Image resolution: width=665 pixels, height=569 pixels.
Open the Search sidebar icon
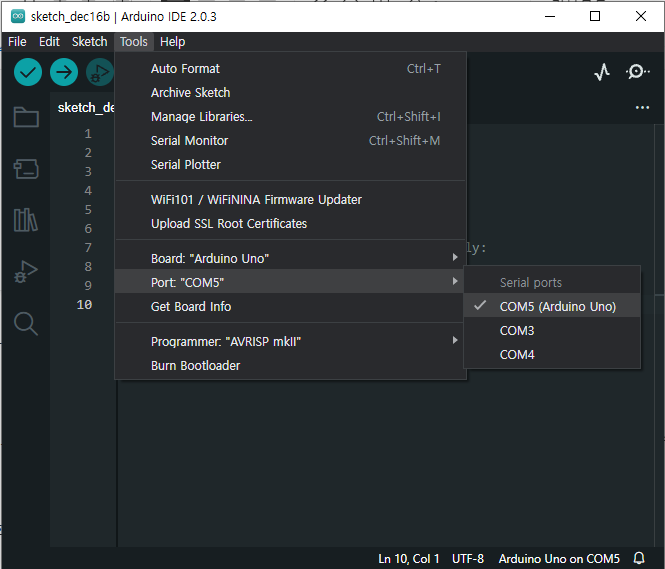click(x=26, y=324)
